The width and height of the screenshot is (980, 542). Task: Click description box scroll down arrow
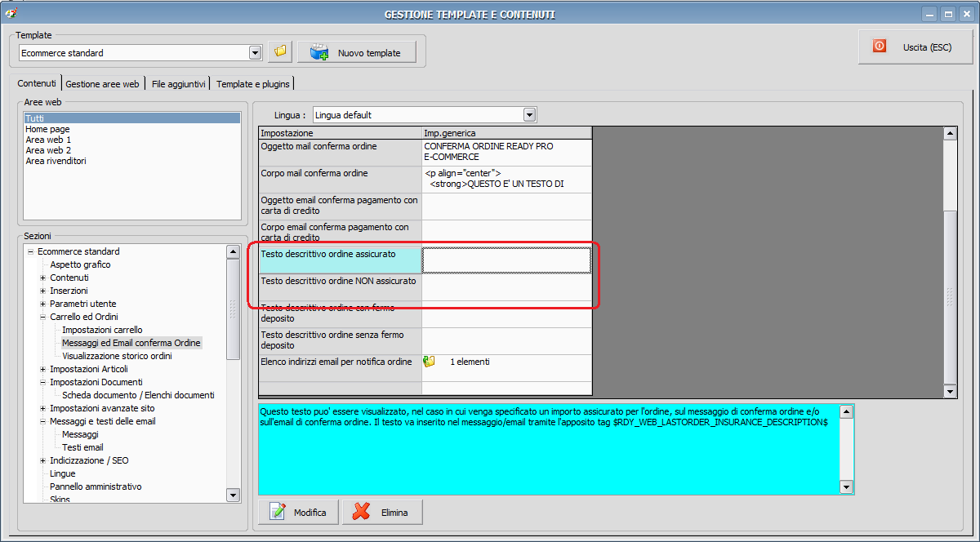coord(847,487)
